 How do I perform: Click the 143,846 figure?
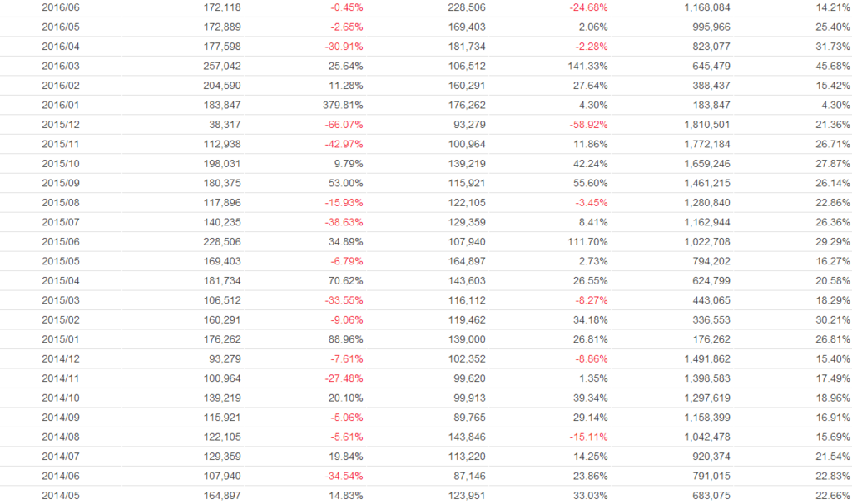(465, 437)
